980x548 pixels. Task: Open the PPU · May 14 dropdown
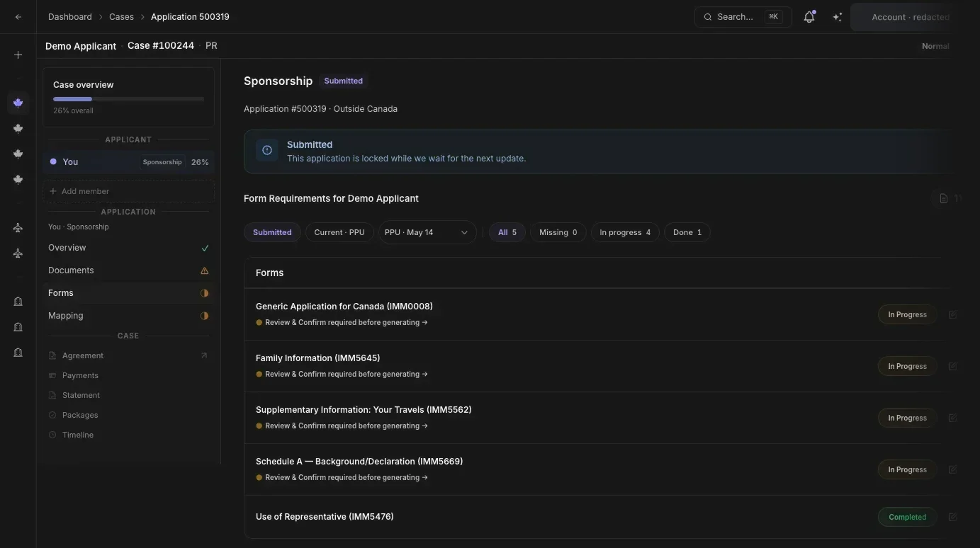(x=427, y=232)
